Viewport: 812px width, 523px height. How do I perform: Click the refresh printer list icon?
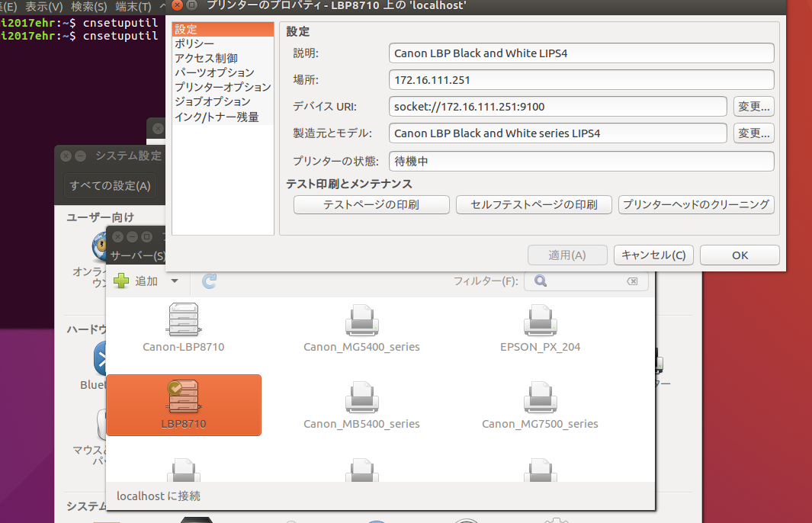click(x=209, y=281)
